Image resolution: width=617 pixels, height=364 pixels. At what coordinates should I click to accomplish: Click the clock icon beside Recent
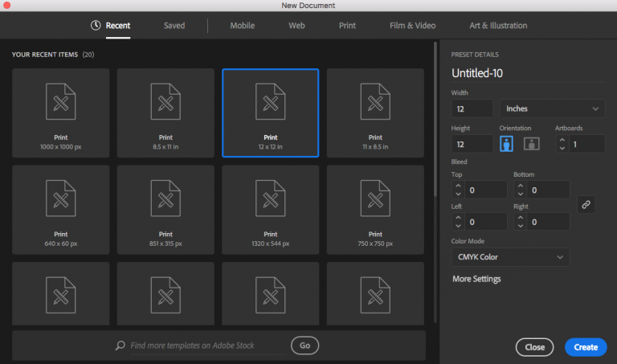96,25
